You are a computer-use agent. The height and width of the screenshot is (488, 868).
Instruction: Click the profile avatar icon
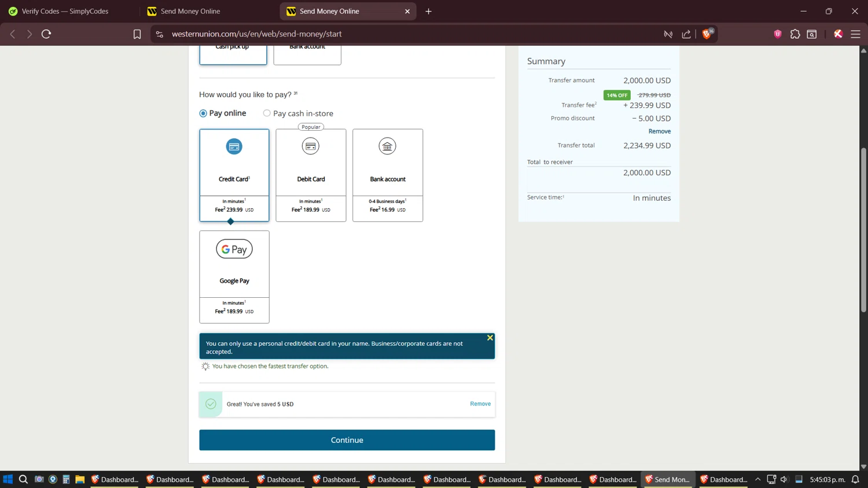click(838, 34)
